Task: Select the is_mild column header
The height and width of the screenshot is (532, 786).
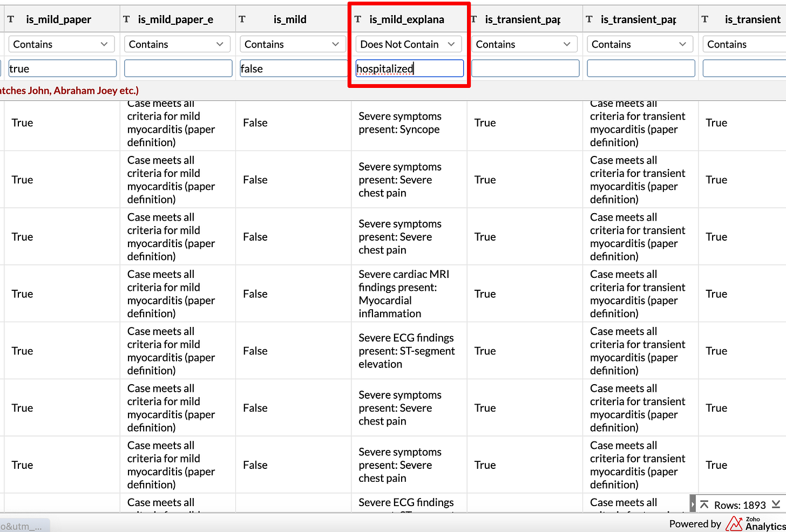Action: click(x=290, y=19)
